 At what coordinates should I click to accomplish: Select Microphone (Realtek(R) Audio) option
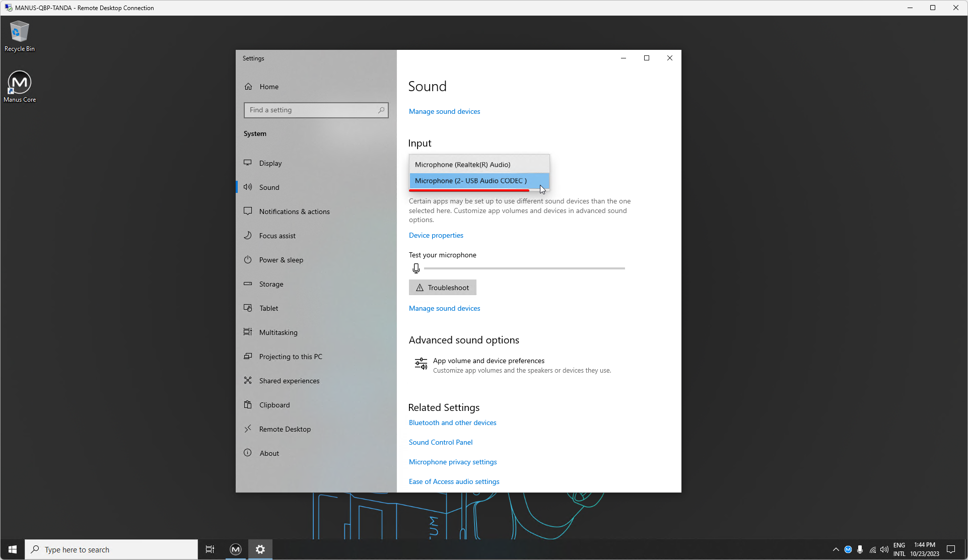[x=462, y=165]
